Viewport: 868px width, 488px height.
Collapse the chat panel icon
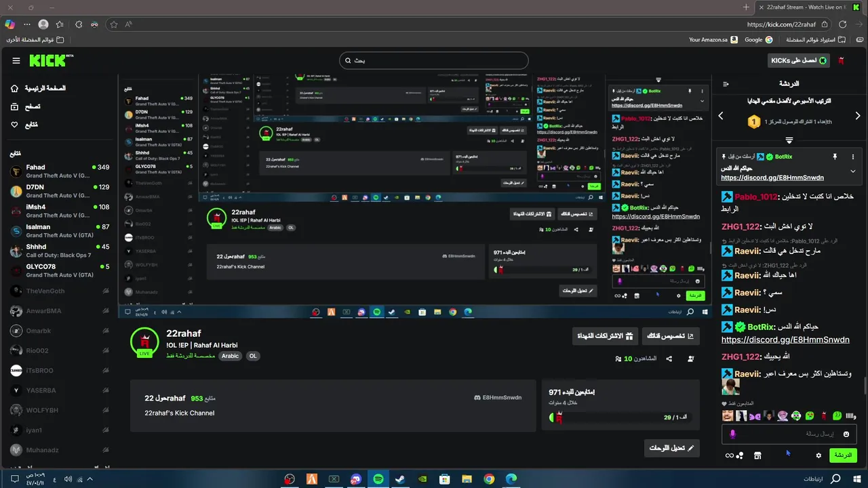726,84
